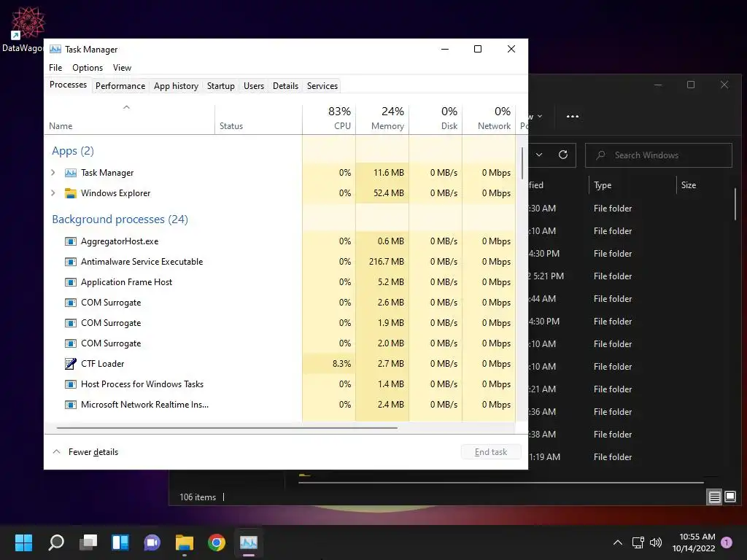Viewport: 747px width, 560px height.
Task: Select the Background processes (24) group header
Action: [120, 219]
